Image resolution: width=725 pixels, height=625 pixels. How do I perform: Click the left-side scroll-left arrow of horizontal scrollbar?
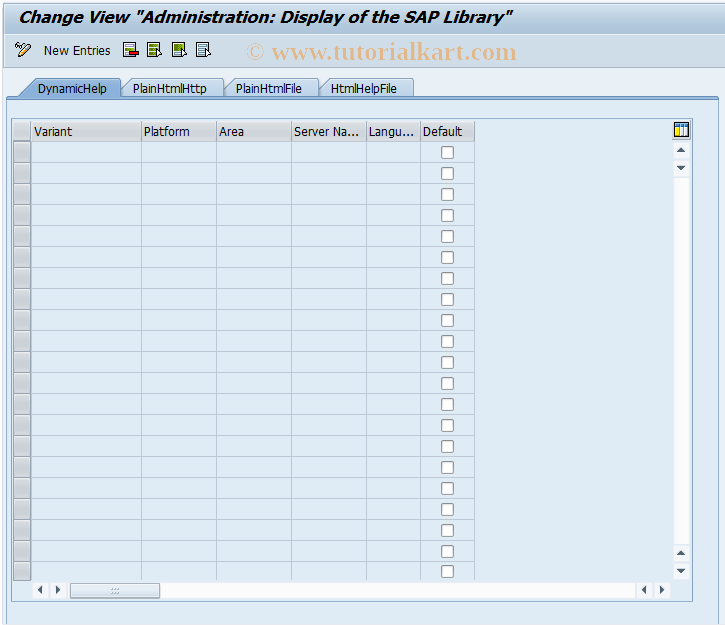point(40,590)
